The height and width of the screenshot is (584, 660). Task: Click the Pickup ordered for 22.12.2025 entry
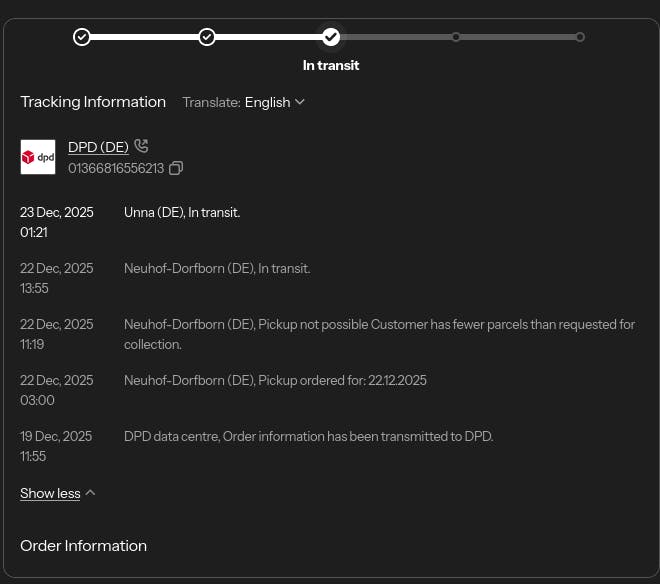click(x=275, y=380)
